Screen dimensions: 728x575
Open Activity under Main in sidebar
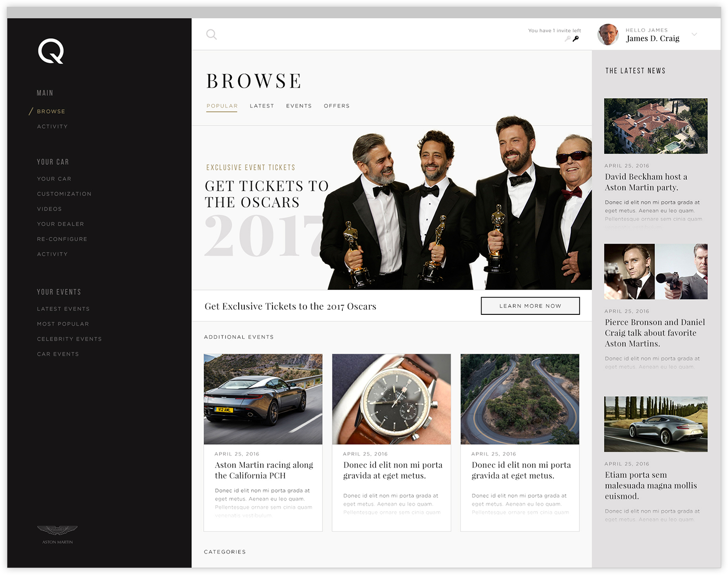(x=52, y=127)
